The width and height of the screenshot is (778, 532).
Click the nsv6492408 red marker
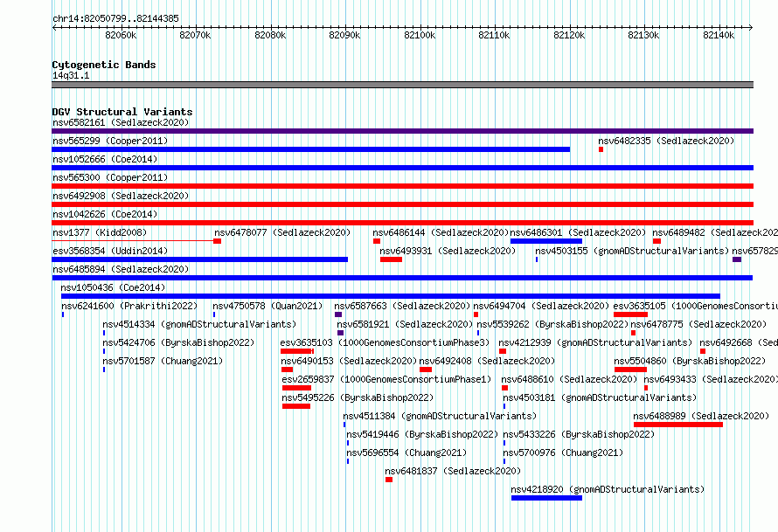coord(426,370)
